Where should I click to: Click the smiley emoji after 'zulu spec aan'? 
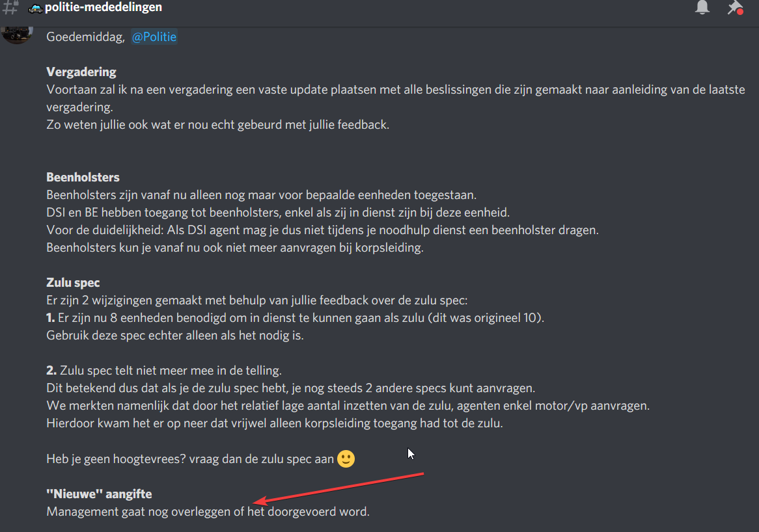[x=346, y=459]
